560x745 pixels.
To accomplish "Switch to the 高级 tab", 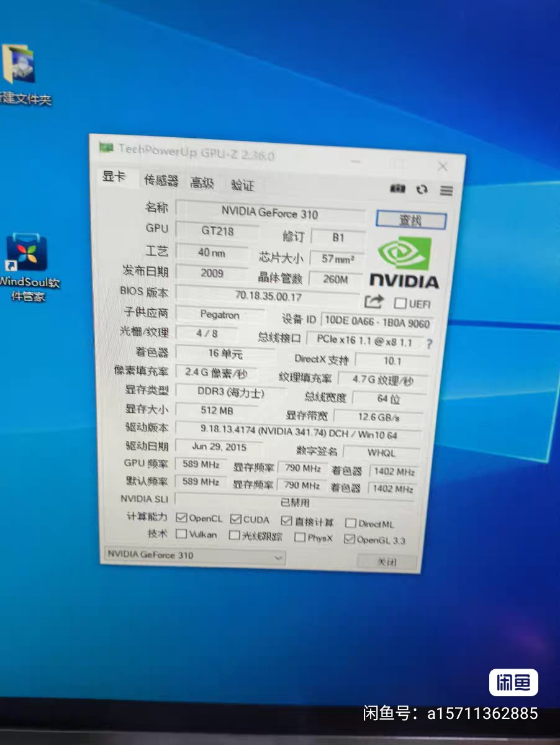I will 202,183.
